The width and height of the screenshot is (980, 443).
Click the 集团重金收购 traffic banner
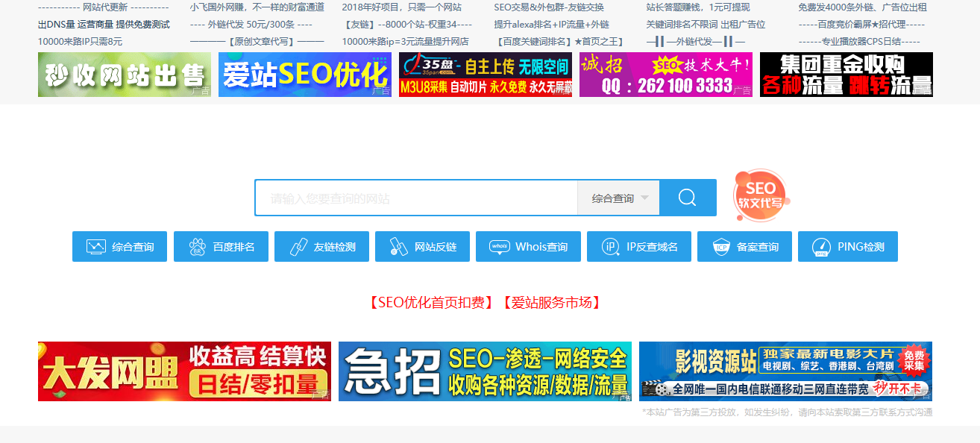point(846,75)
